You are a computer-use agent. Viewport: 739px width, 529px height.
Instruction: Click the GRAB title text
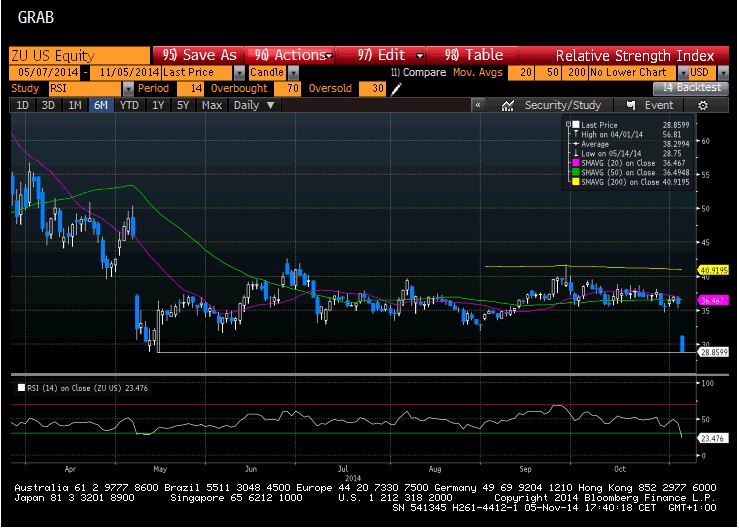click(x=36, y=17)
